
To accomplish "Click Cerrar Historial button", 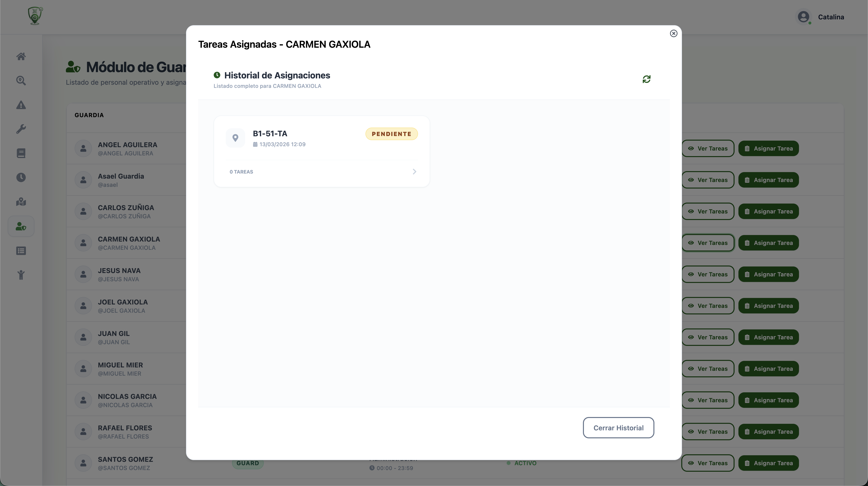I will 618,428.
